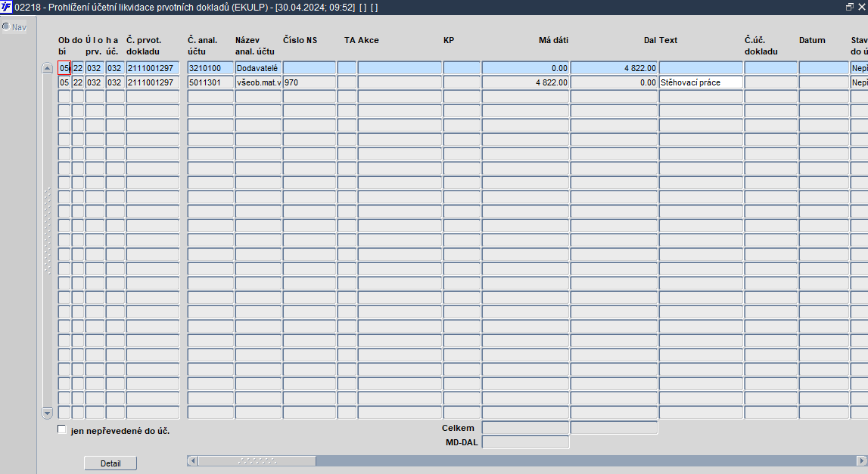Click Č.úč. dokladu cell in Stěhovací práce row
This screenshot has height=474, width=868.
pos(770,82)
